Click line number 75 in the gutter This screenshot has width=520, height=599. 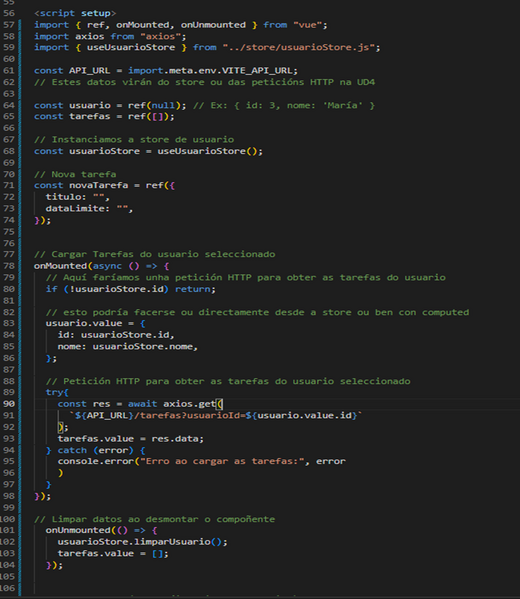pyautogui.click(x=9, y=232)
